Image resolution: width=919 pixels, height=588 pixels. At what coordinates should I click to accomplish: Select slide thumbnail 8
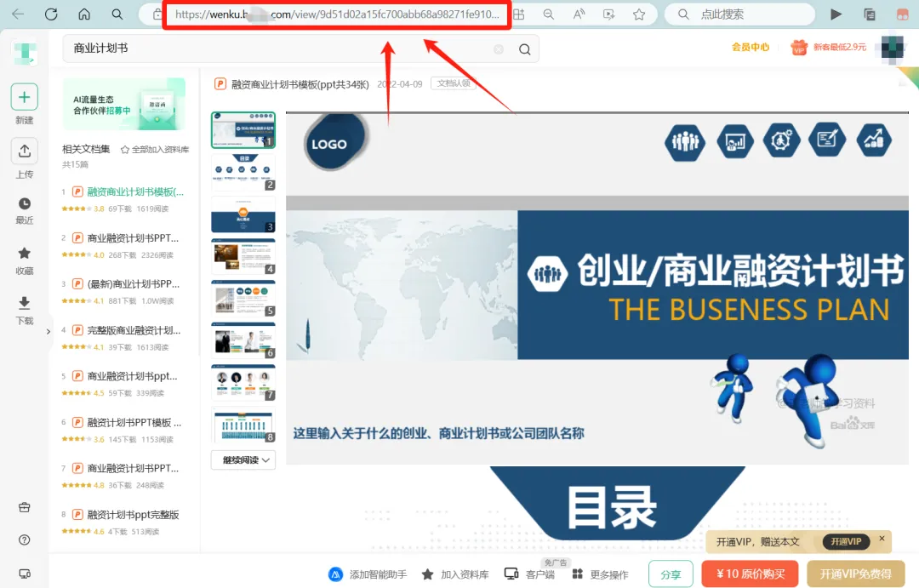coord(243,425)
